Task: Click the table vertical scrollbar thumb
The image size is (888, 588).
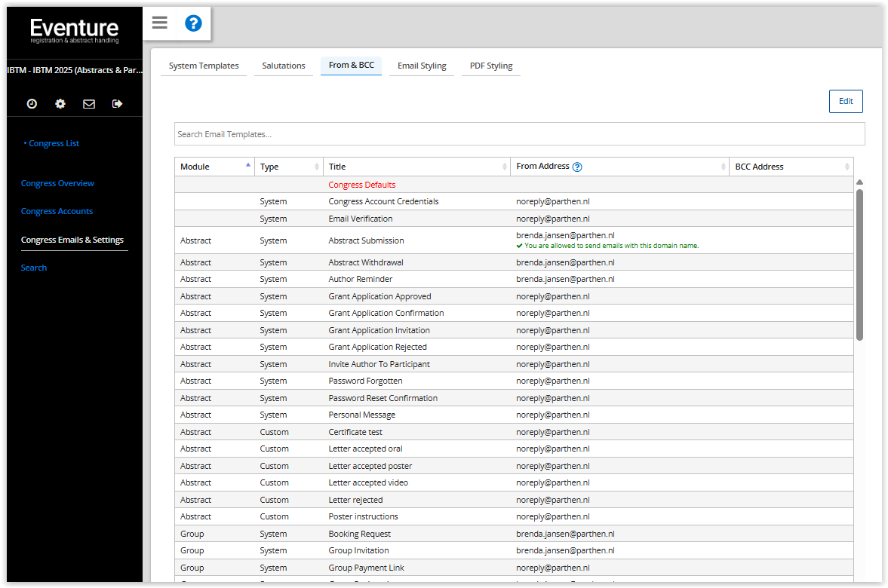Action: tap(859, 264)
